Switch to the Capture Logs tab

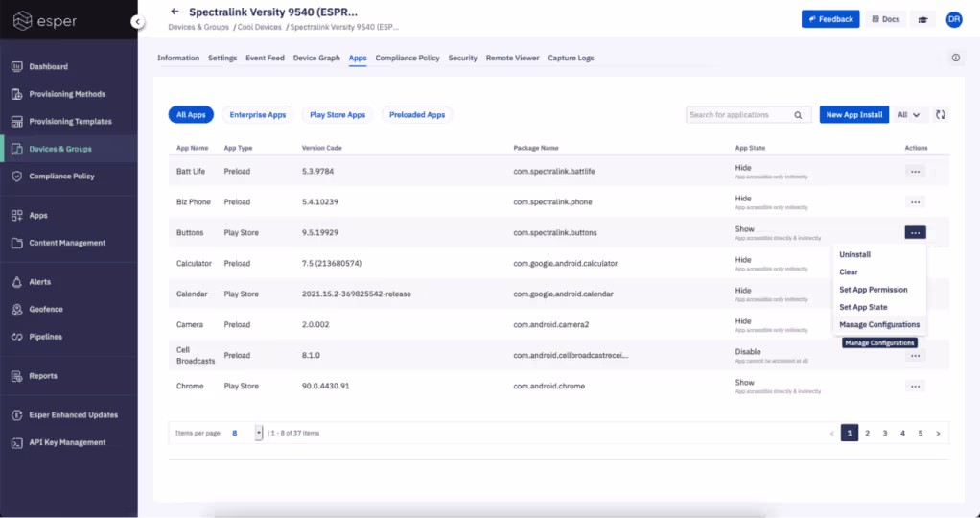click(x=571, y=58)
